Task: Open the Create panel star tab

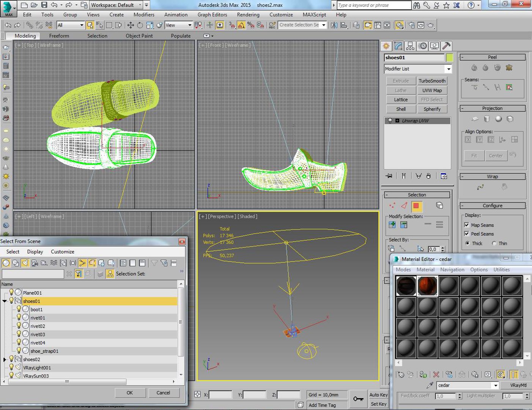Action: (386, 46)
